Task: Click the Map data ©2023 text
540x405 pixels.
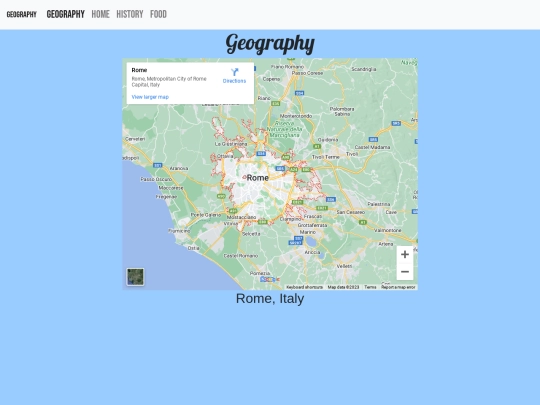Action: click(343, 287)
